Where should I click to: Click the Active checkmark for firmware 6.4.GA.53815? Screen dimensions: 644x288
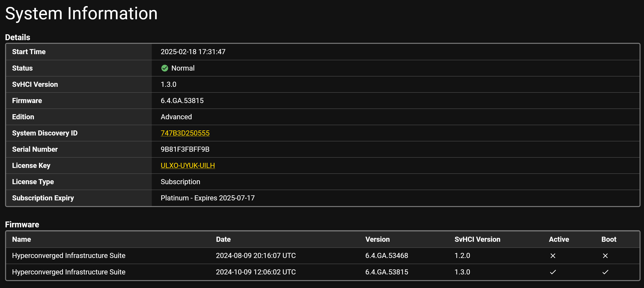(553, 272)
